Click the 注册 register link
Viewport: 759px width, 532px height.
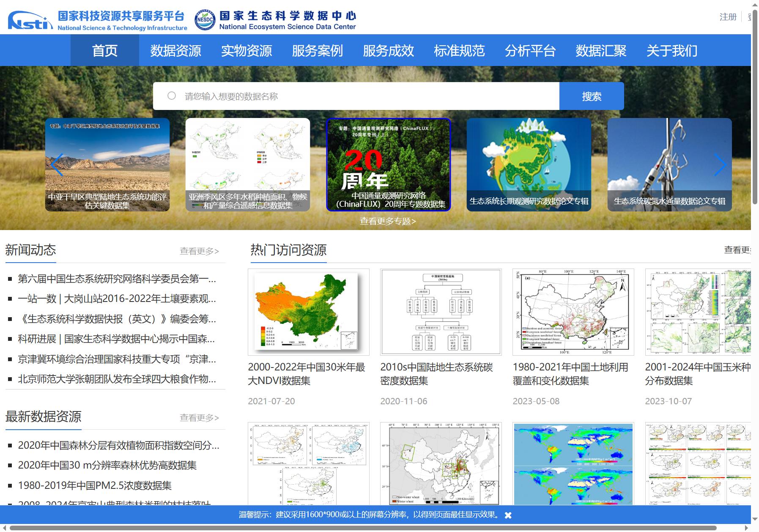click(x=728, y=17)
